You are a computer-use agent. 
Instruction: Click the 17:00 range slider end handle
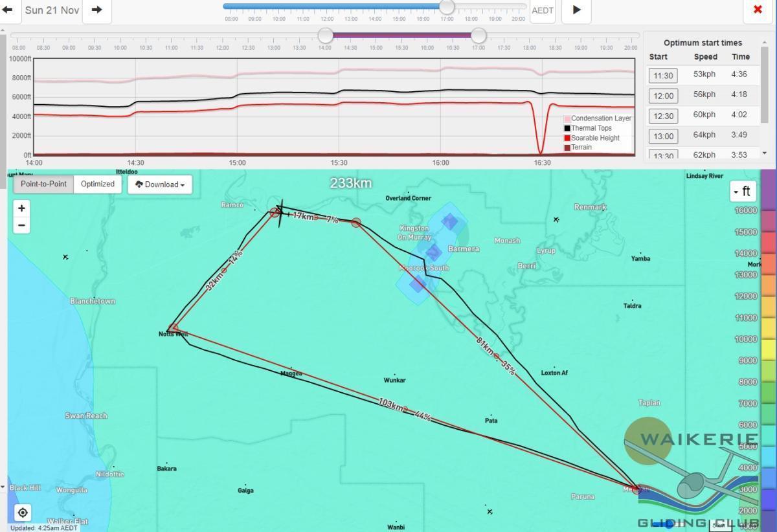(479, 35)
